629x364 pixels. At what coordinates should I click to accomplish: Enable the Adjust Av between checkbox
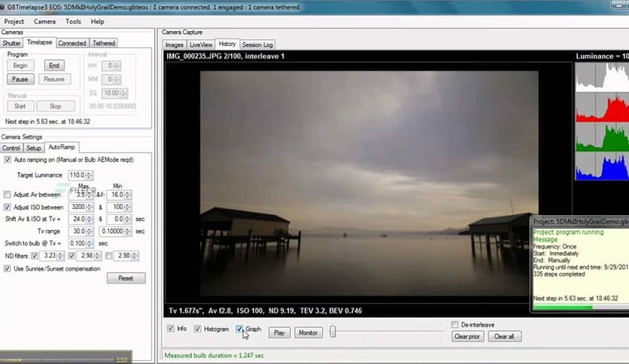[8, 195]
